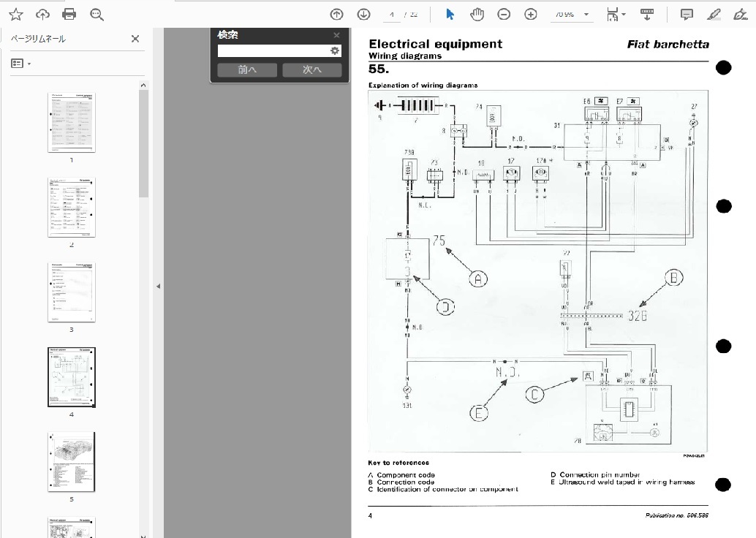The height and width of the screenshot is (538, 756).
Task: Click the star bookmark icon in the toolbar
Action: 16,15
